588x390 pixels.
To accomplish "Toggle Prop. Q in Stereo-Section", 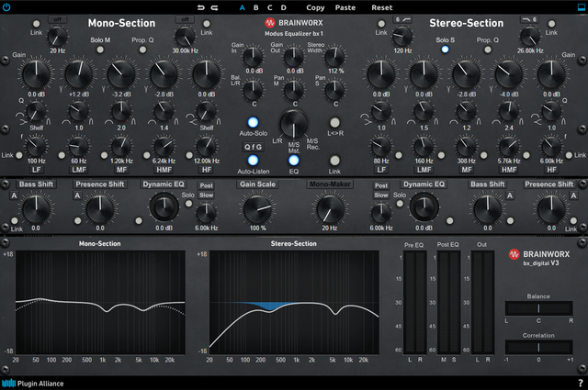I will (x=488, y=50).
